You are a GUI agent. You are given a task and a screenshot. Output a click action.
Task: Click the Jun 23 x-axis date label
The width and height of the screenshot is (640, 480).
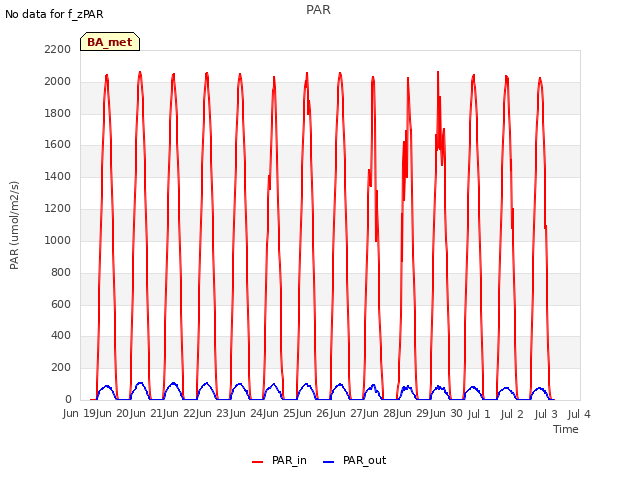213,413
